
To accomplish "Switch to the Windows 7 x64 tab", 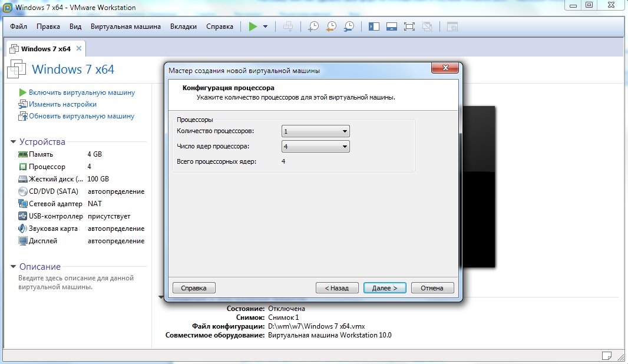I will tap(46, 49).
